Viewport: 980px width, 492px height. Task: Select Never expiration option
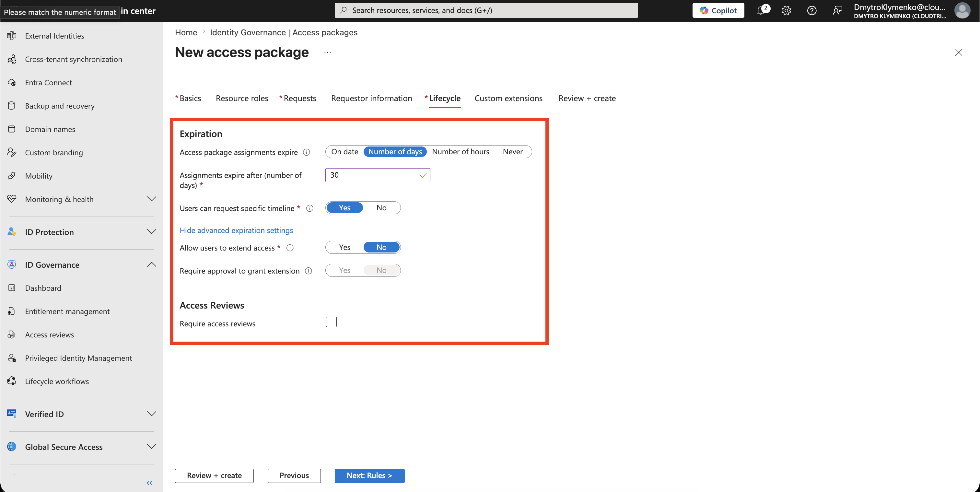coord(512,151)
